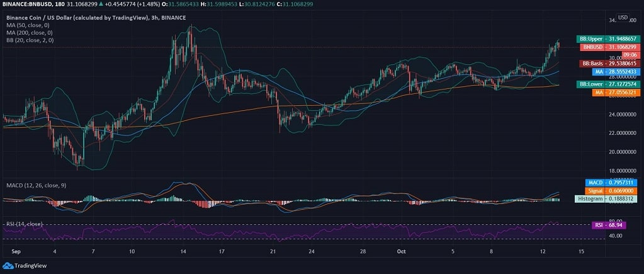The image size is (644, 274).
Task: Click the 14 date on time axis
Action: click(x=184, y=251)
